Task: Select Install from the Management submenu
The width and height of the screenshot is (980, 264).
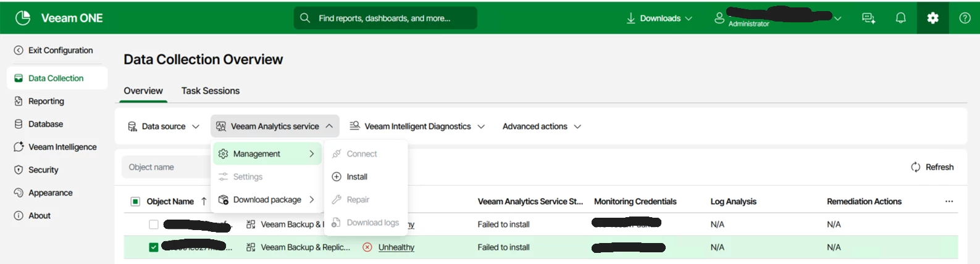Action: [x=357, y=177]
